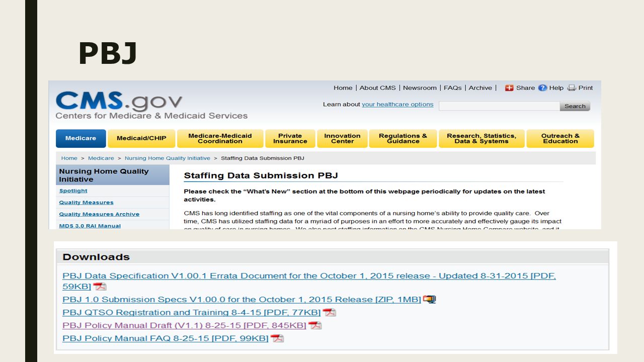
Task: Click the CMS.gov logo
Action: 119,101
